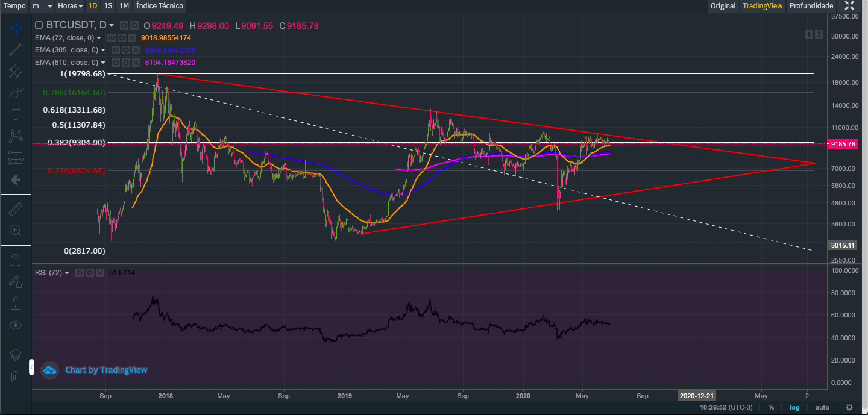Image resolution: width=868 pixels, height=415 pixels.
Task: Select the pitchfork drawing tool
Action: pos(16,72)
